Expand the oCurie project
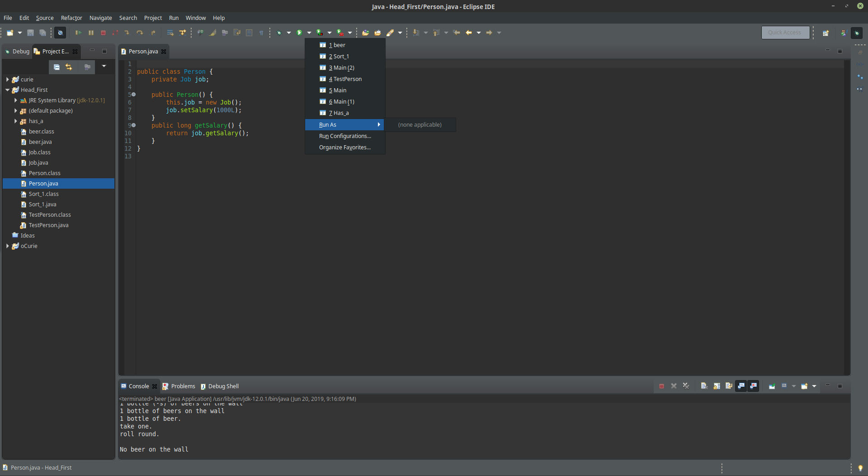868x476 pixels. (7, 246)
